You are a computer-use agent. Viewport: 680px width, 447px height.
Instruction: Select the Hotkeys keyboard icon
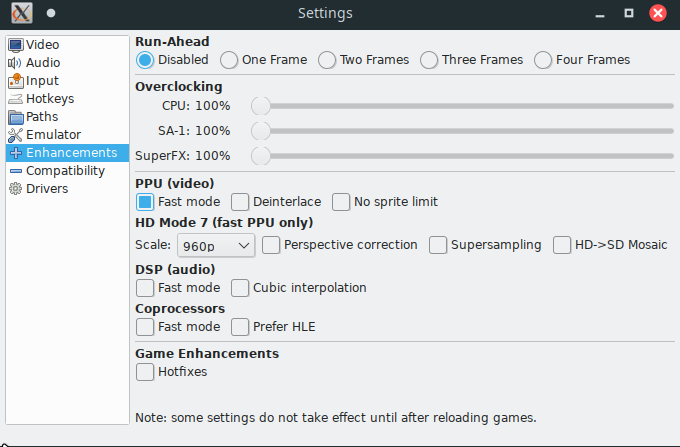(x=15, y=99)
